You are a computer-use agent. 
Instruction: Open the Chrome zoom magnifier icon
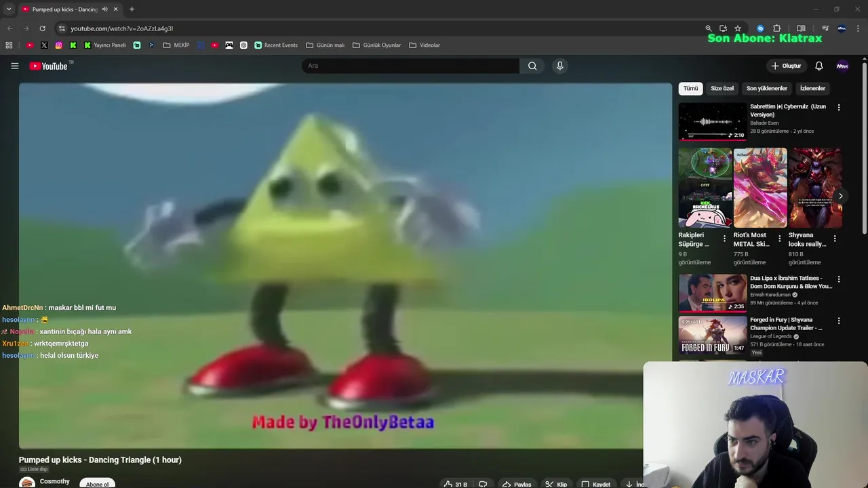tap(709, 28)
